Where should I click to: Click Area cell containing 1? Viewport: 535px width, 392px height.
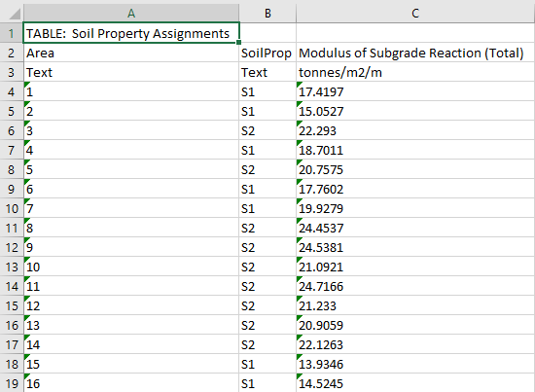[131, 91]
